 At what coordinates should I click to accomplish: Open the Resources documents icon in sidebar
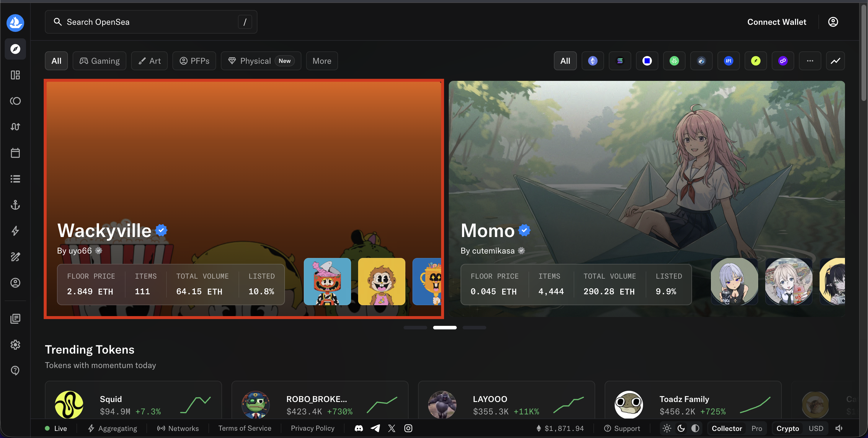tap(15, 318)
